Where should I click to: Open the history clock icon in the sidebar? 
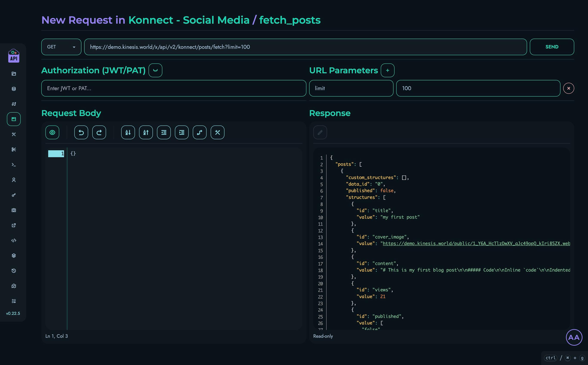14,271
